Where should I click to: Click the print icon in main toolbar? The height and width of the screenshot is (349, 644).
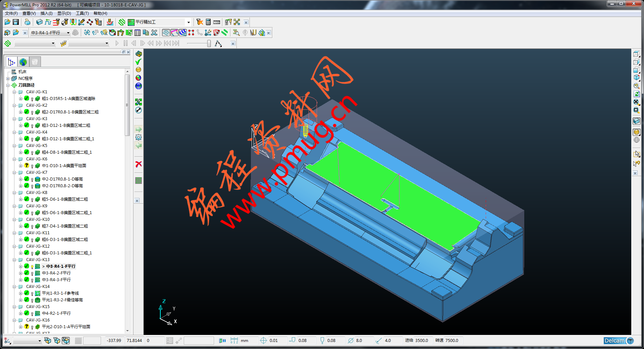[x=27, y=22]
